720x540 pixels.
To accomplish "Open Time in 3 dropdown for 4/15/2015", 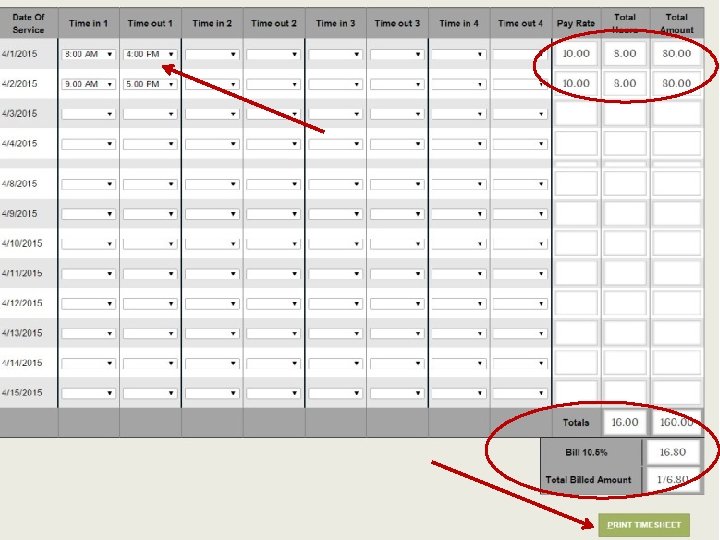I will 335,393.
